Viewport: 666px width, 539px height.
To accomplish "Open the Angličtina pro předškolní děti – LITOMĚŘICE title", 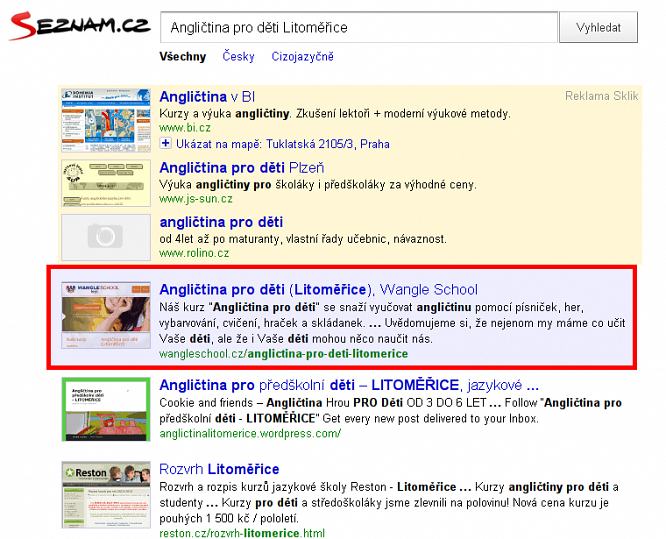I will coord(349,385).
